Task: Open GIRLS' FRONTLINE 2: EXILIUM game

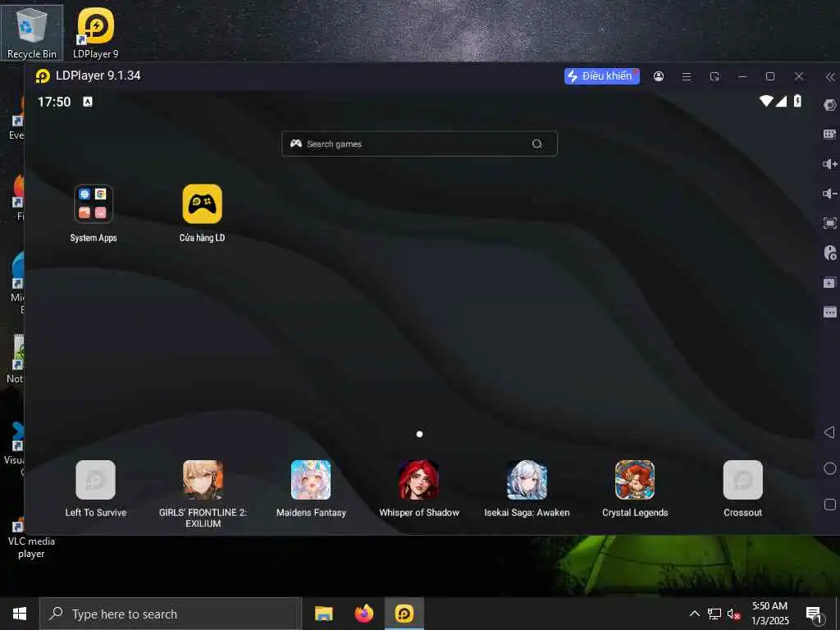Action: tap(203, 494)
